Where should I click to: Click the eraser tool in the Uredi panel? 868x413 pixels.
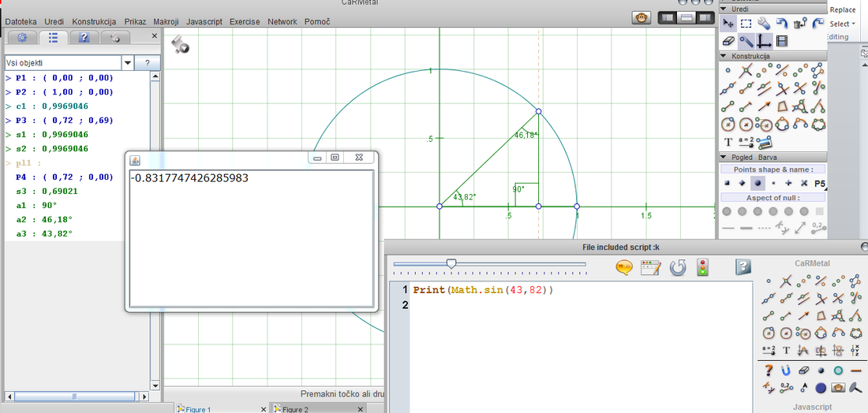[728, 41]
